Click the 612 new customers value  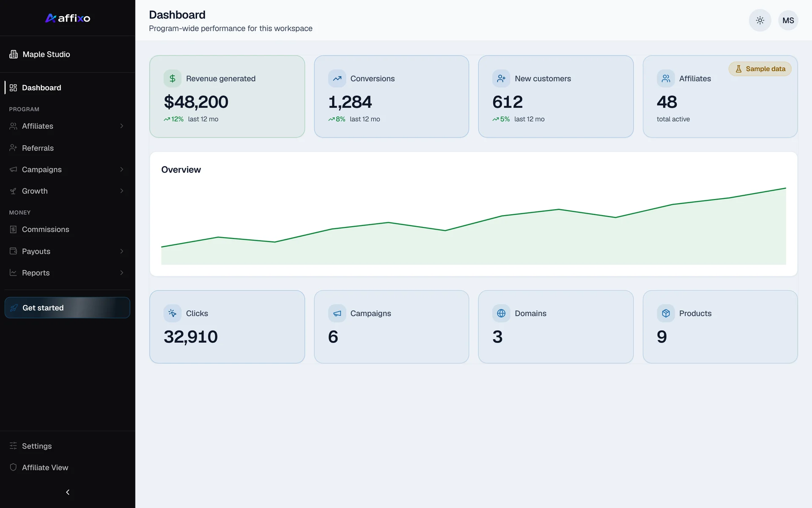tap(507, 102)
